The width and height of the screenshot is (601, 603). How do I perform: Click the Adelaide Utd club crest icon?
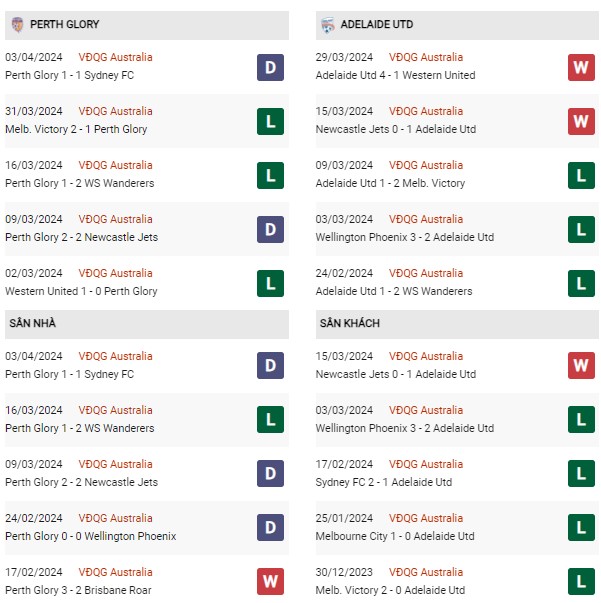pos(328,25)
